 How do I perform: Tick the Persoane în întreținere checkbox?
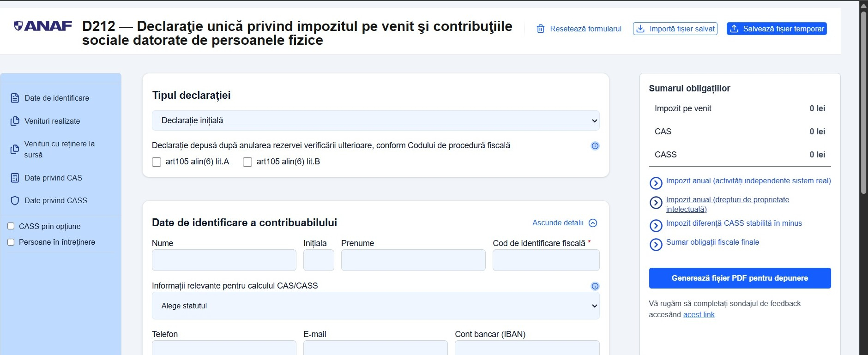click(11, 242)
